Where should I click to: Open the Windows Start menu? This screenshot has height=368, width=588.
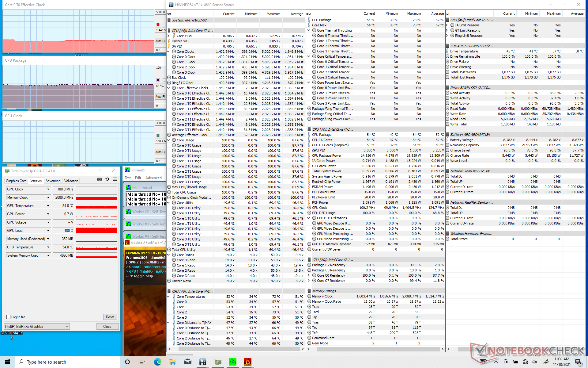7,362
